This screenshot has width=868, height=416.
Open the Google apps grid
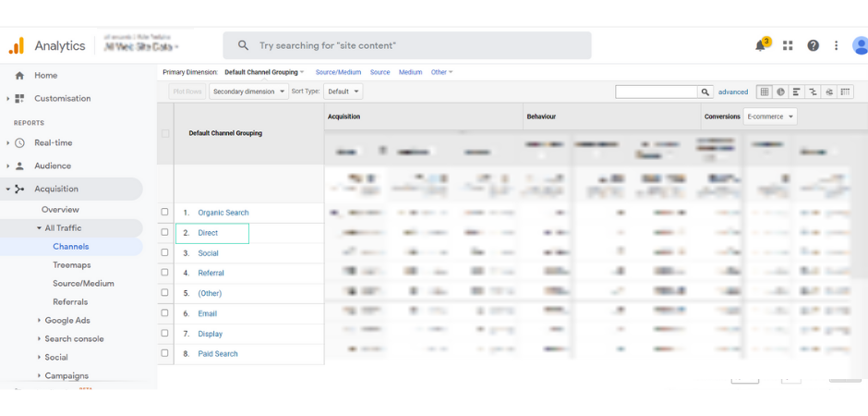788,45
